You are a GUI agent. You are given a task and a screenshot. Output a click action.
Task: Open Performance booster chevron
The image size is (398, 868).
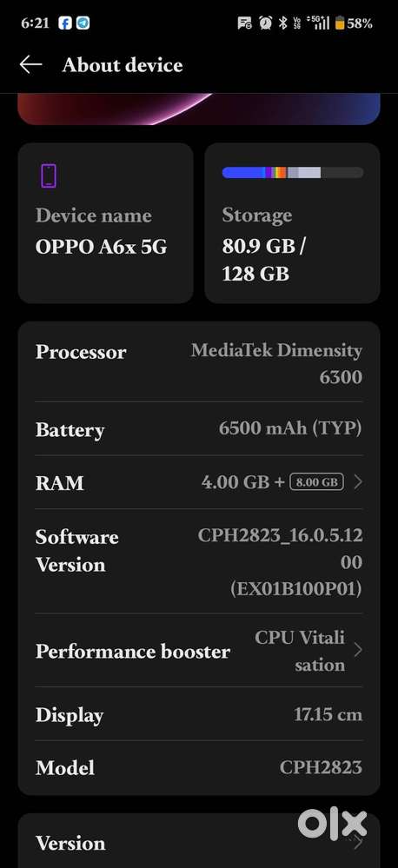(357, 650)
